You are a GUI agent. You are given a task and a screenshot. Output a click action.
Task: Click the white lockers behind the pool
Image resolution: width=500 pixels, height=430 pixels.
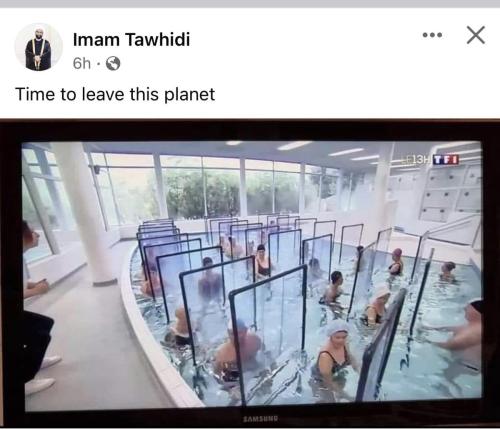coord(448,192)
